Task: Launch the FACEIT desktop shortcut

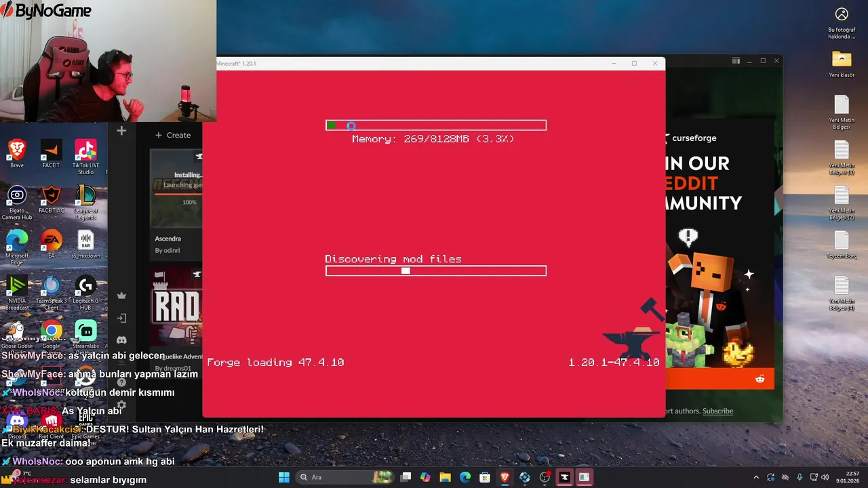Action: pos(52,153)
